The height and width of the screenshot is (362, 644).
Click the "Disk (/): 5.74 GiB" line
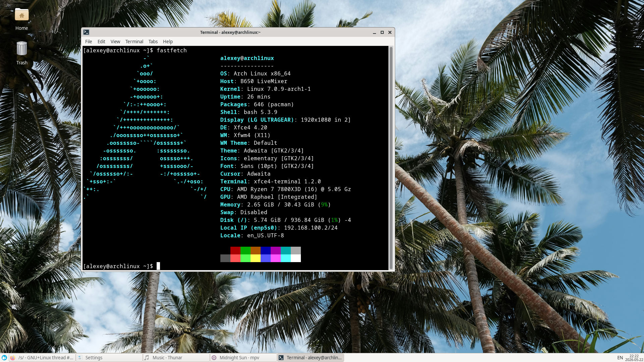click(x=286, y=220)
